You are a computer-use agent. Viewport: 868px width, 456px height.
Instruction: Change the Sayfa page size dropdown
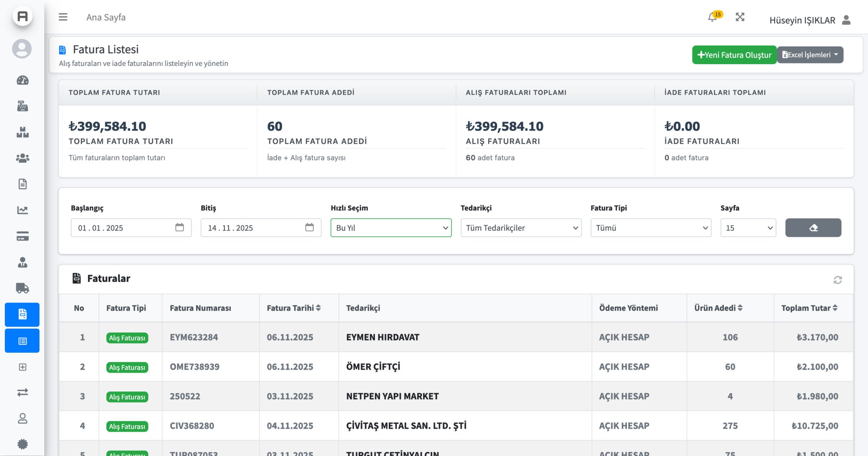pos(748,228)
